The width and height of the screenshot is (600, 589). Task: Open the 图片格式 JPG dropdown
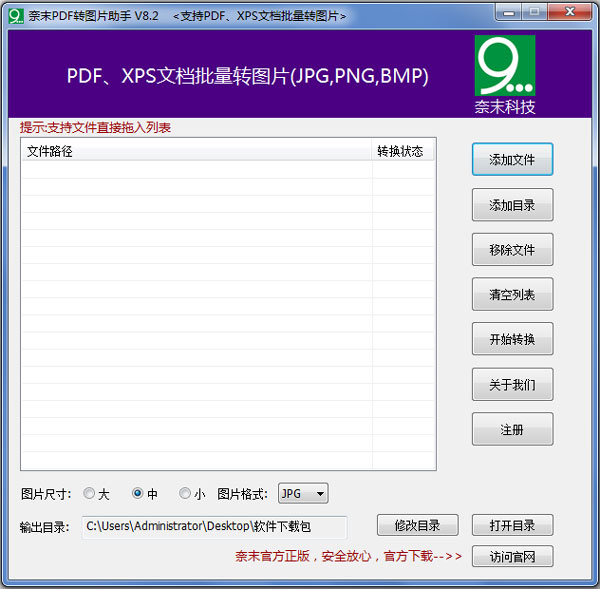[303, 493]
